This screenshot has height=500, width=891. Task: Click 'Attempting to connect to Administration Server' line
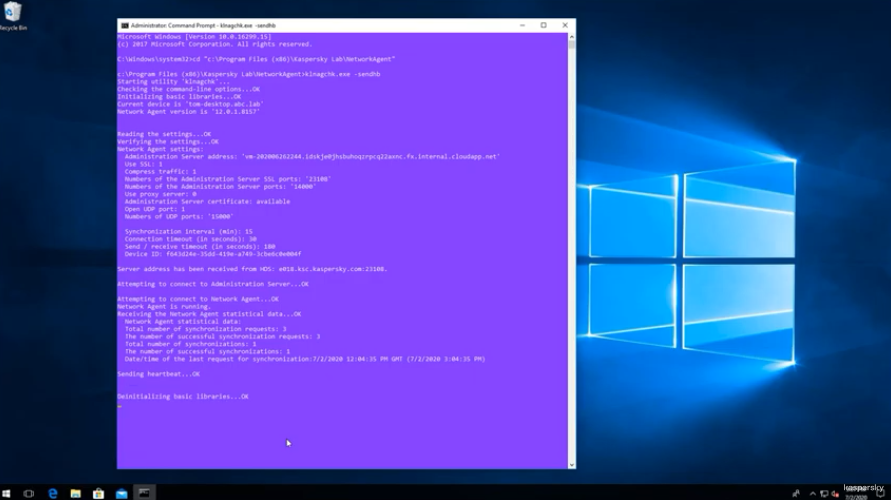click(x=213, y=284)
